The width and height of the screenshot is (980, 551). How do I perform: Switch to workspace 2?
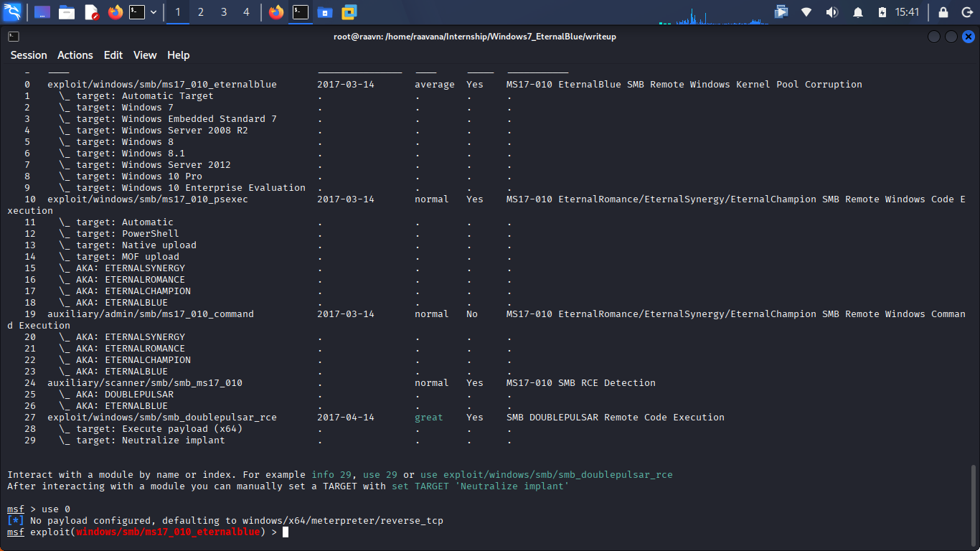point(200,12)
